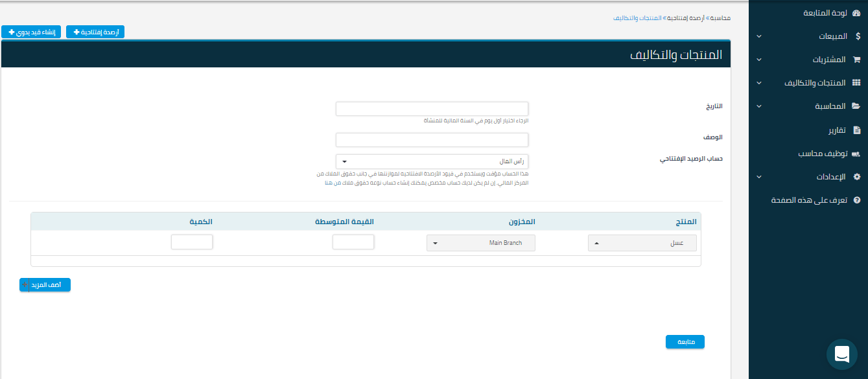This screenshot has width=868, height=379.
Task: Click the أرصدة إفتتاحية breadcrumb link
Action: click(x=683, y=18)
